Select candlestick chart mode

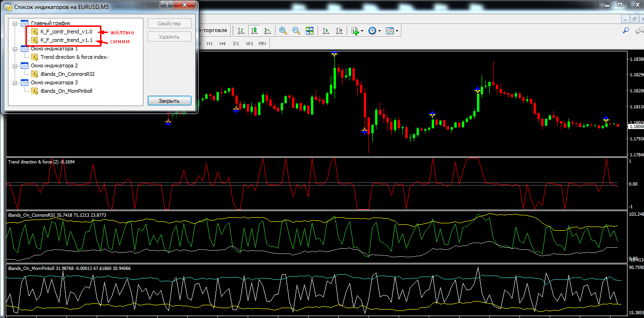click(254, 31)
